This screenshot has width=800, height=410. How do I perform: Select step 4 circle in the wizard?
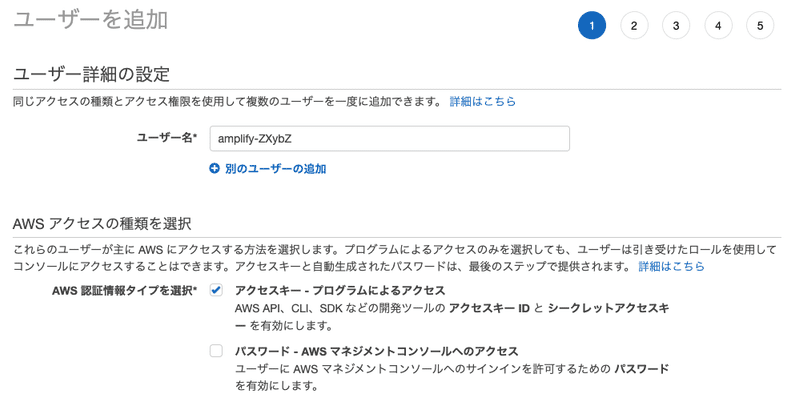pyautogui.click(x=718, y=25)
